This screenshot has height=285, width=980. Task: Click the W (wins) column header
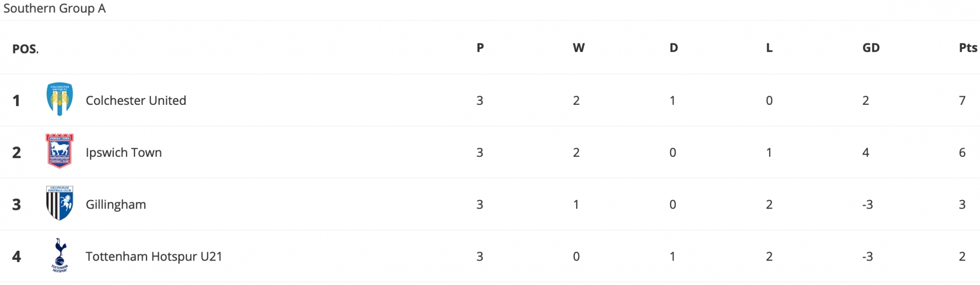(x=579, y=48)
